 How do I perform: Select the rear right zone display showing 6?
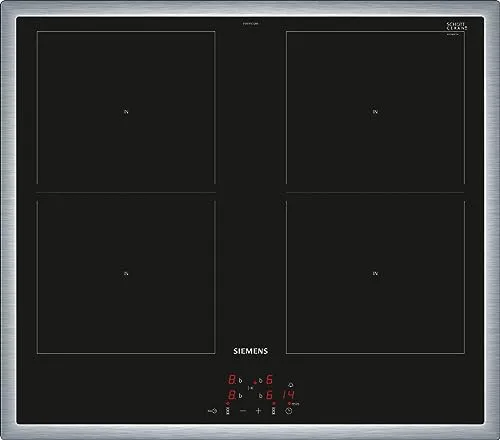tap(269, 379)
